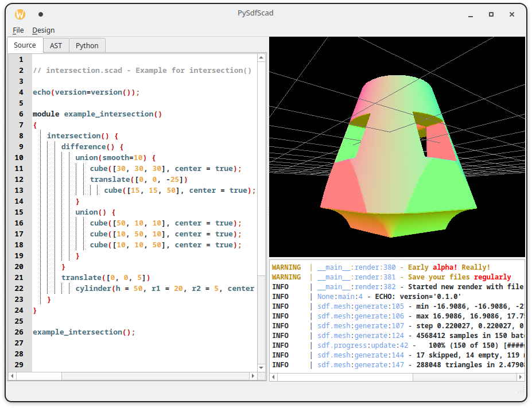Click the log panel scroll-left arrow

click(x=274, y=377)
